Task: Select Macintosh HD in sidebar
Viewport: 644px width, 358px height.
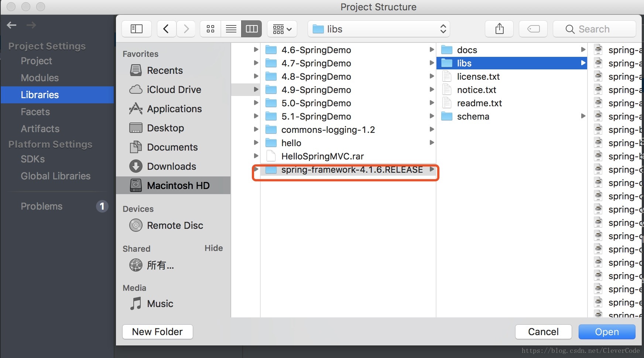Action: 173,185
